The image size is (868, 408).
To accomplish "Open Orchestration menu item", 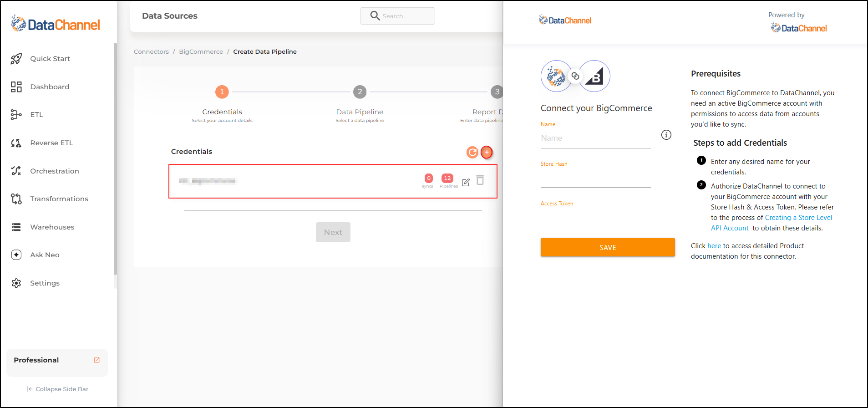I will point(55,171).
